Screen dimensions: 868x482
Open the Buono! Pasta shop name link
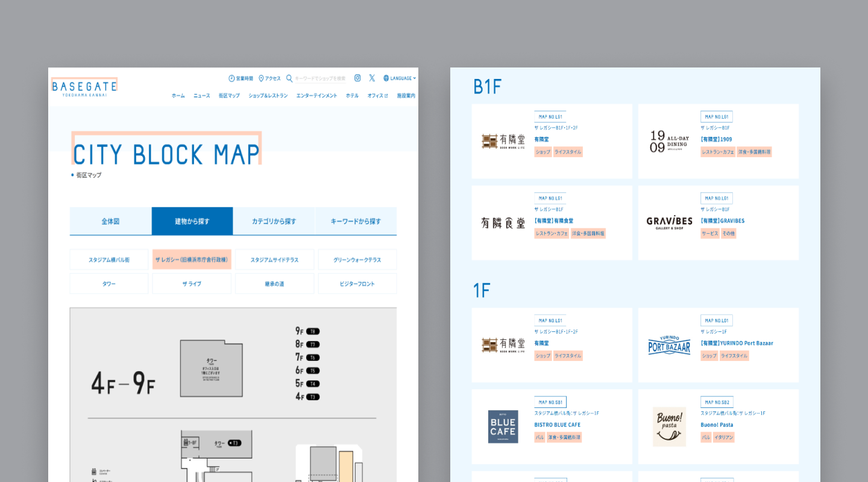click(718, 425)
